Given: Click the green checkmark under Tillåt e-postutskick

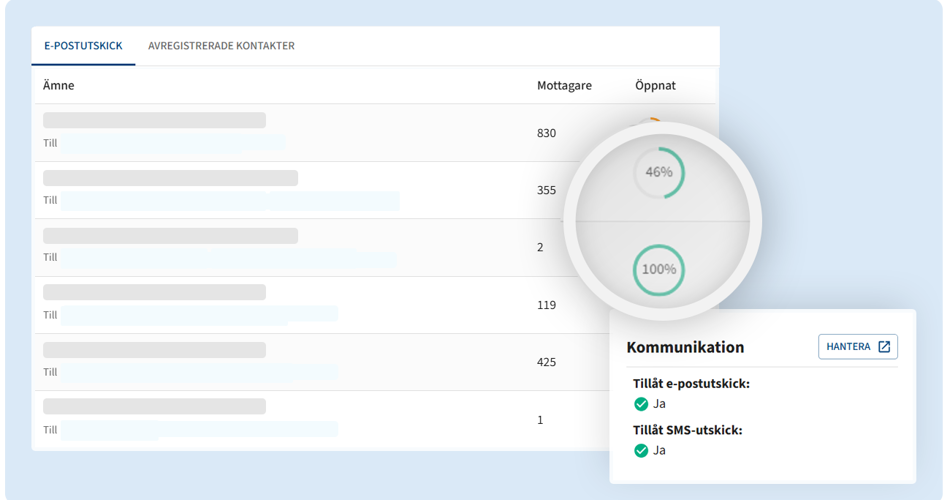Looking at the screenshot, I should (641, 404).
